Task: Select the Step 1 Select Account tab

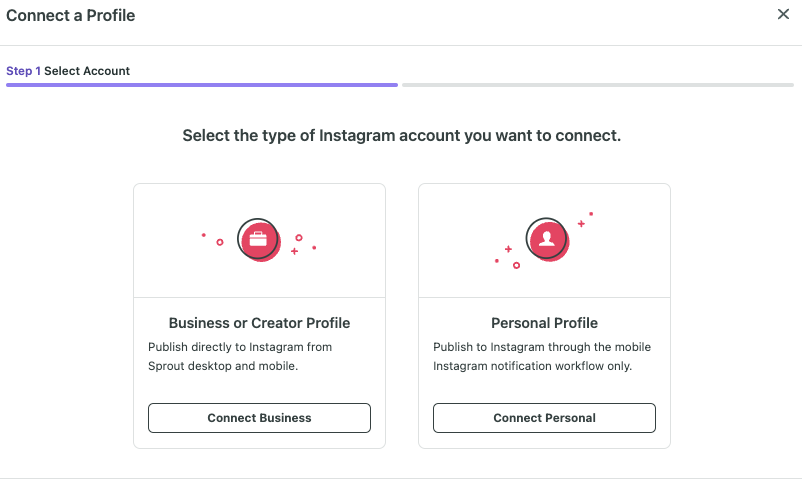Action: click(x=68, y=71)
